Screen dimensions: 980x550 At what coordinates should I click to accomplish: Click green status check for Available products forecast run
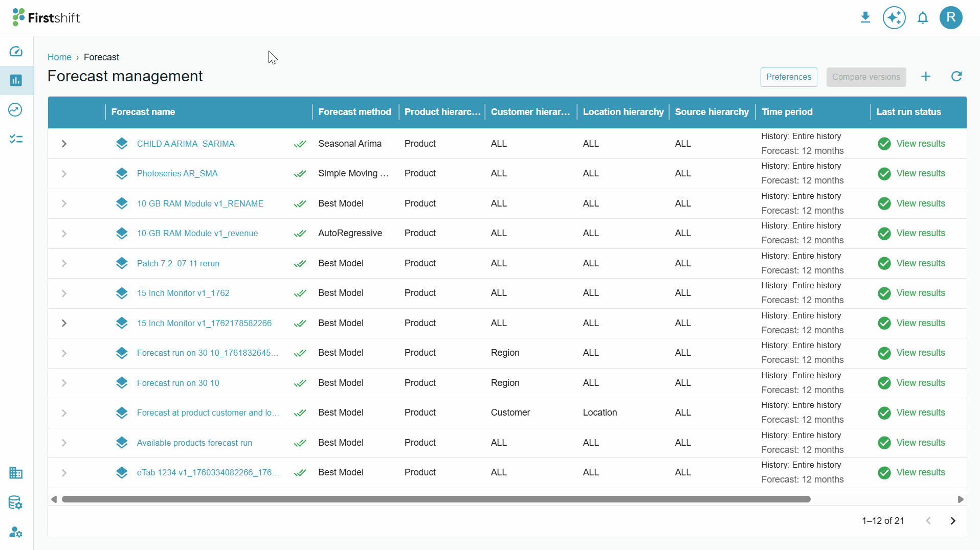coord(884,443)
